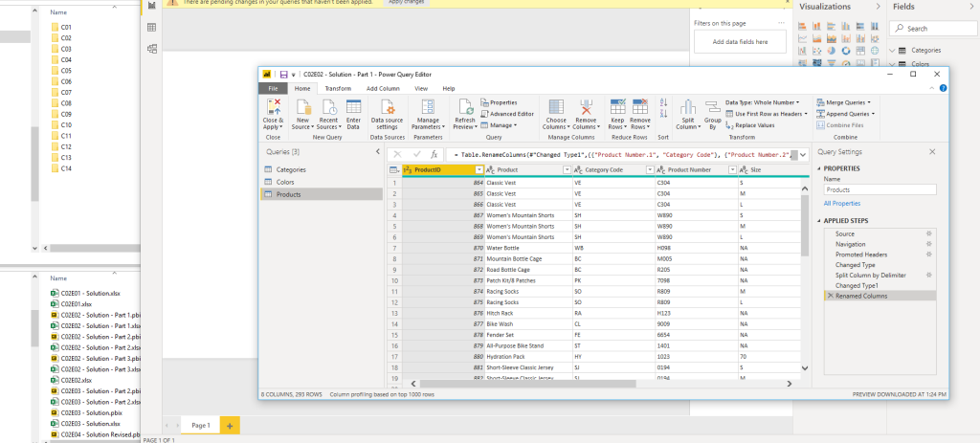The image size is (980, 443).
Task: Delete the Renamed Columns step
Action: coord(829,297)
